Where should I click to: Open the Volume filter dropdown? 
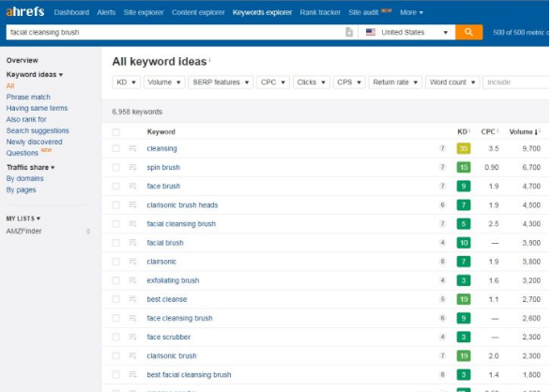click(x=164, y=83)
